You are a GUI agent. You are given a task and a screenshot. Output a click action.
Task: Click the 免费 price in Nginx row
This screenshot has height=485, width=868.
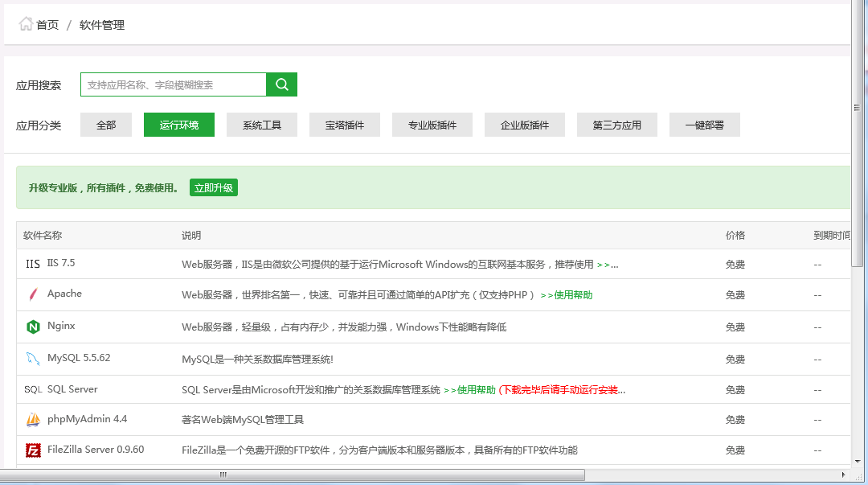pos(735,327)
